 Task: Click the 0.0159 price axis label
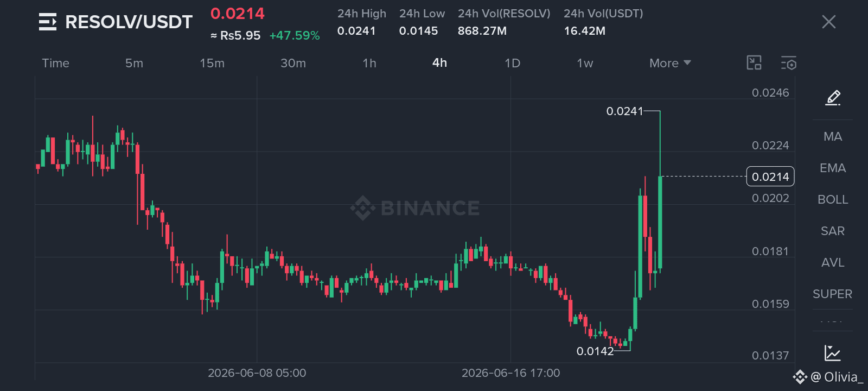[770, 304]
